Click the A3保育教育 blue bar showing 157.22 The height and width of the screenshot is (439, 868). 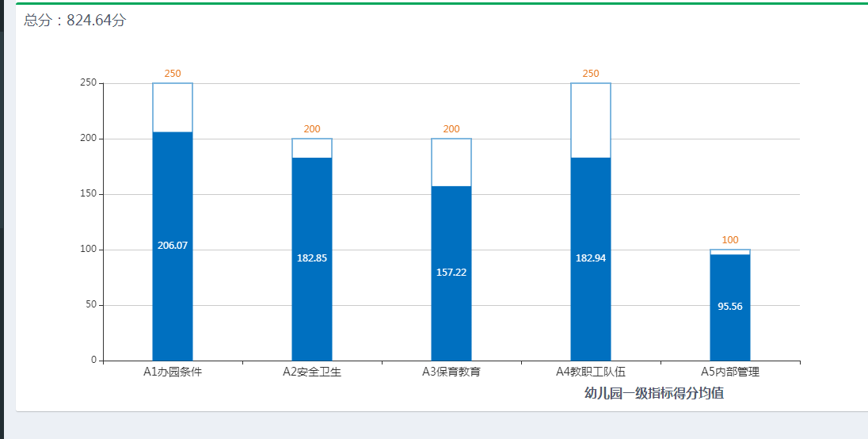[x=451, y=273]
